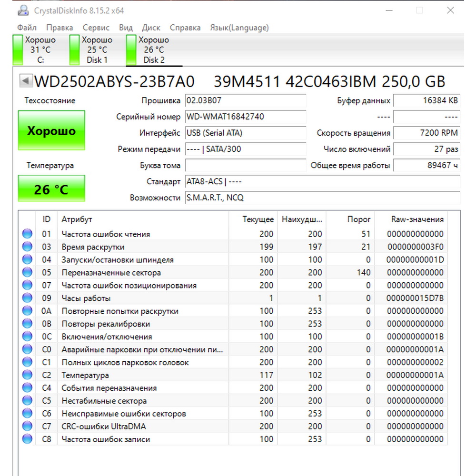Click the Raw-значения column header
This screenshot has width=476, height=476.
(x=411, y=219)
